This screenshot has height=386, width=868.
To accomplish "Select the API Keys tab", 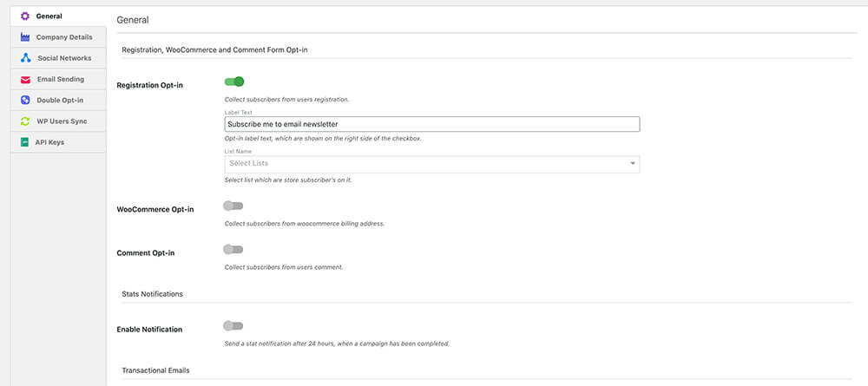I will pyautogui.click(x=50, y=142).
